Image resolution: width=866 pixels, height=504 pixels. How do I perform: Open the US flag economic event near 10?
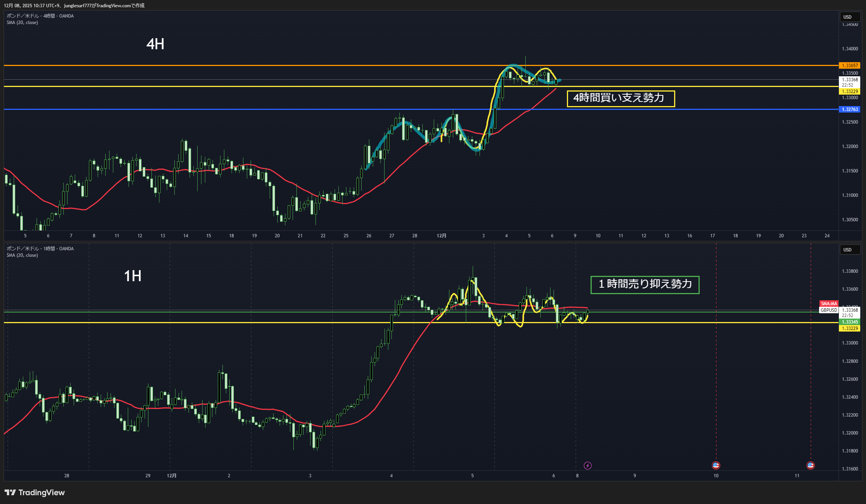click(716, 465)
